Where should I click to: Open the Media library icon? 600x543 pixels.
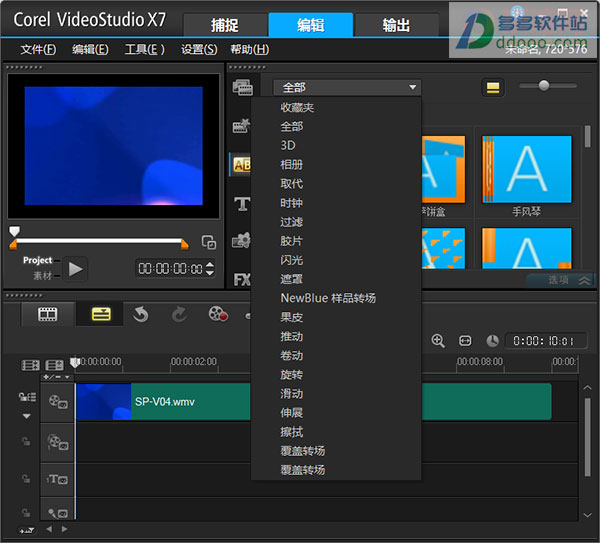243,87
